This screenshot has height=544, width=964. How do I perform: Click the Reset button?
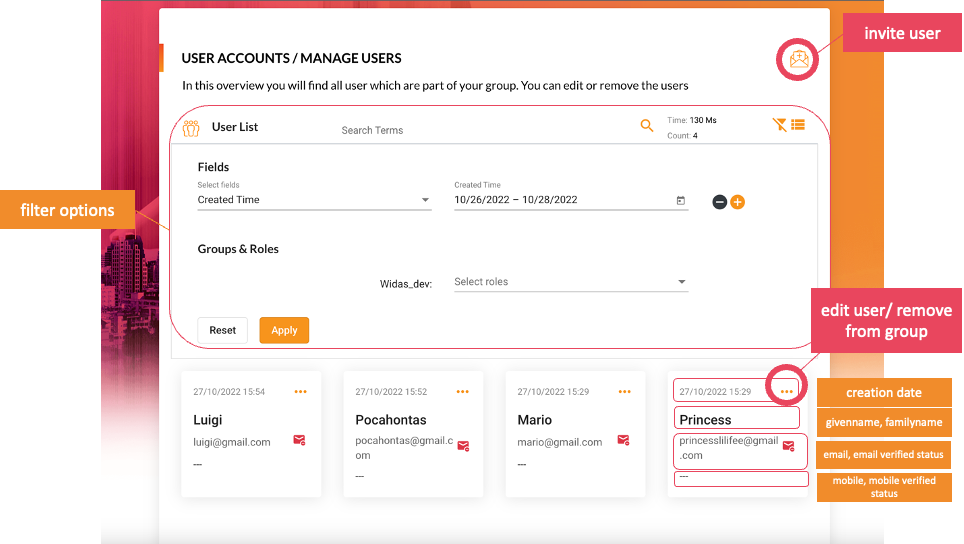tap(223, 331)
